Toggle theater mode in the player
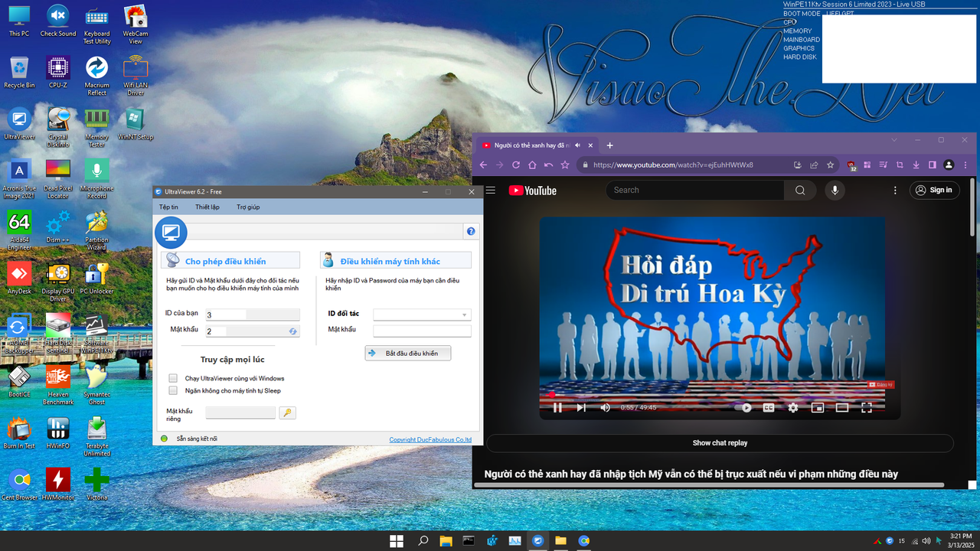The height and width of the screenshot is (551, 980). click(842, 408)
